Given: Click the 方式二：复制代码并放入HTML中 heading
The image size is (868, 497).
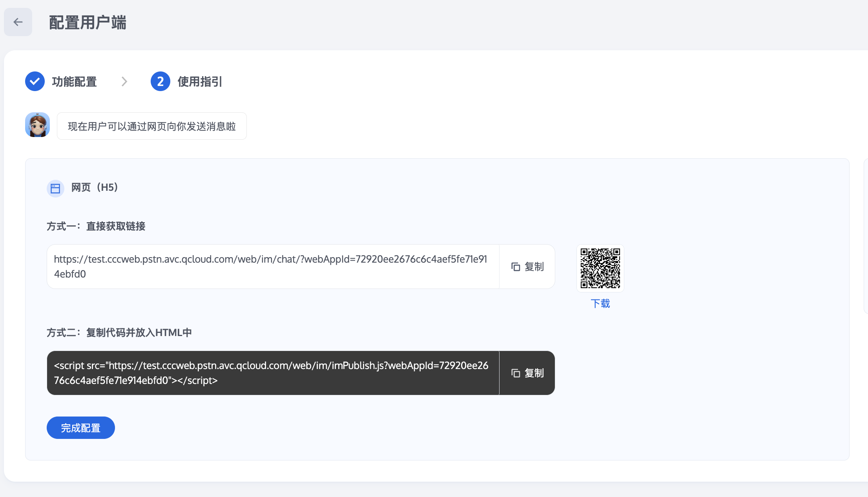Looking at the screenshot, I should pos(119,333).
